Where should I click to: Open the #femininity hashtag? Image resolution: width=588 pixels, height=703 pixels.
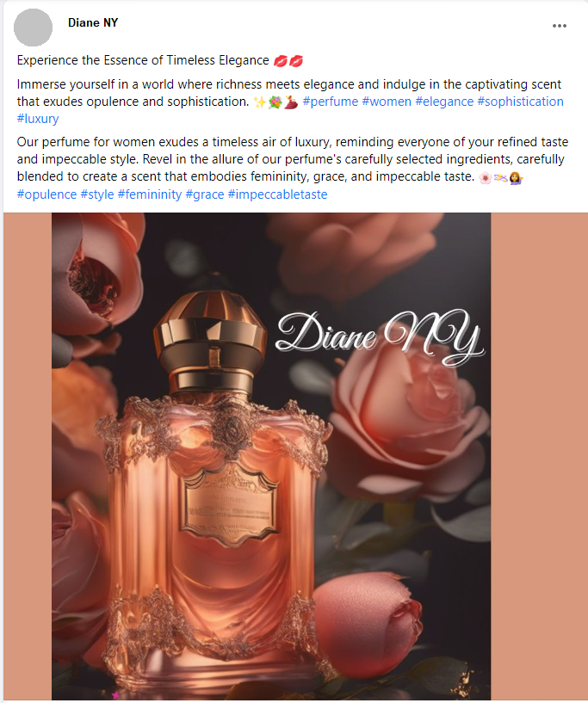[149, 194]
